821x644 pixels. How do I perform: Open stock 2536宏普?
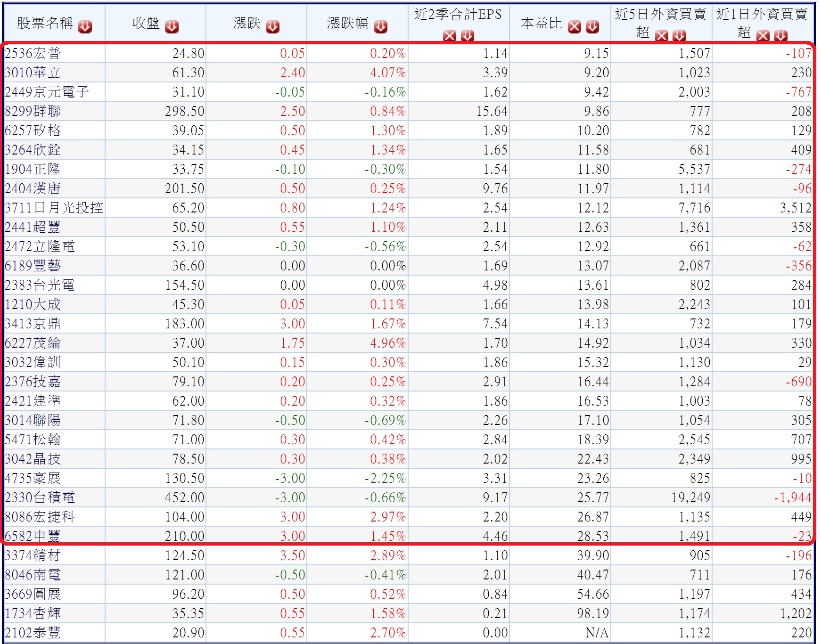click(x=33, y=53)
